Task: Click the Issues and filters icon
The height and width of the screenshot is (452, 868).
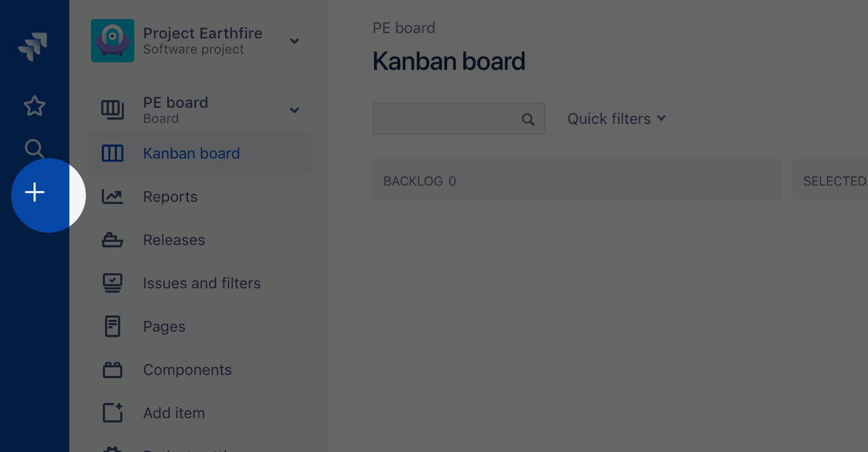Action: coord(112,283)
